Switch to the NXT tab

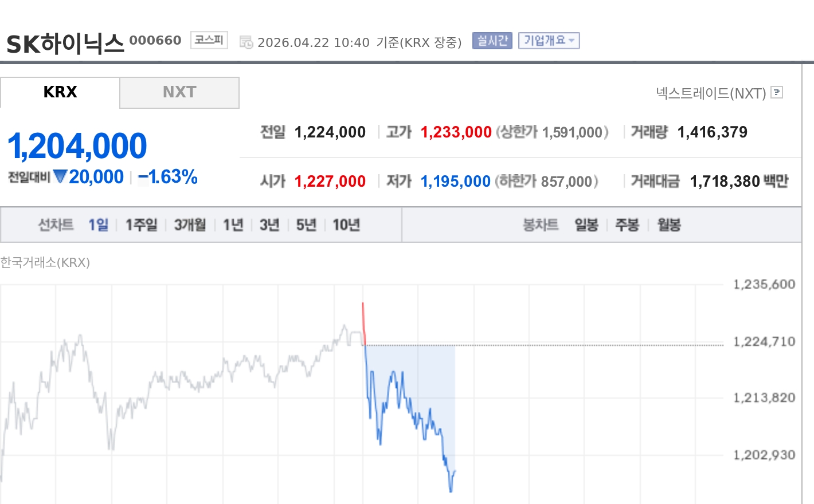tap(179, 92)
